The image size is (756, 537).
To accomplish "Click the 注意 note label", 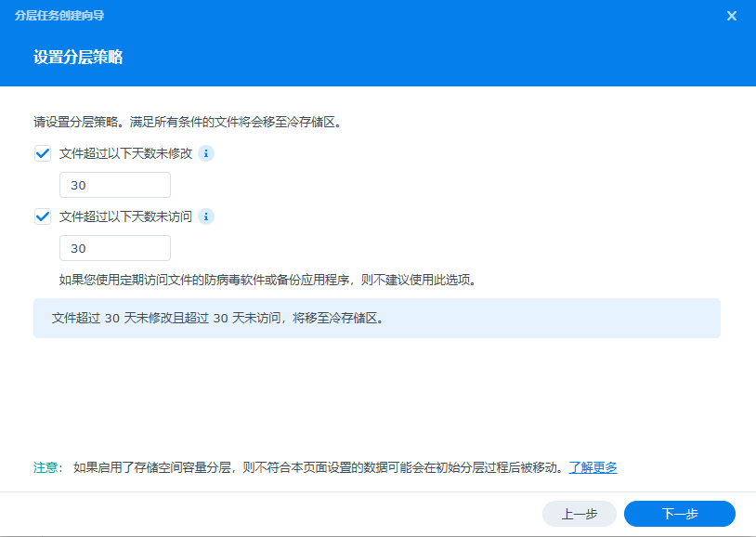I will tap(46, 467).
